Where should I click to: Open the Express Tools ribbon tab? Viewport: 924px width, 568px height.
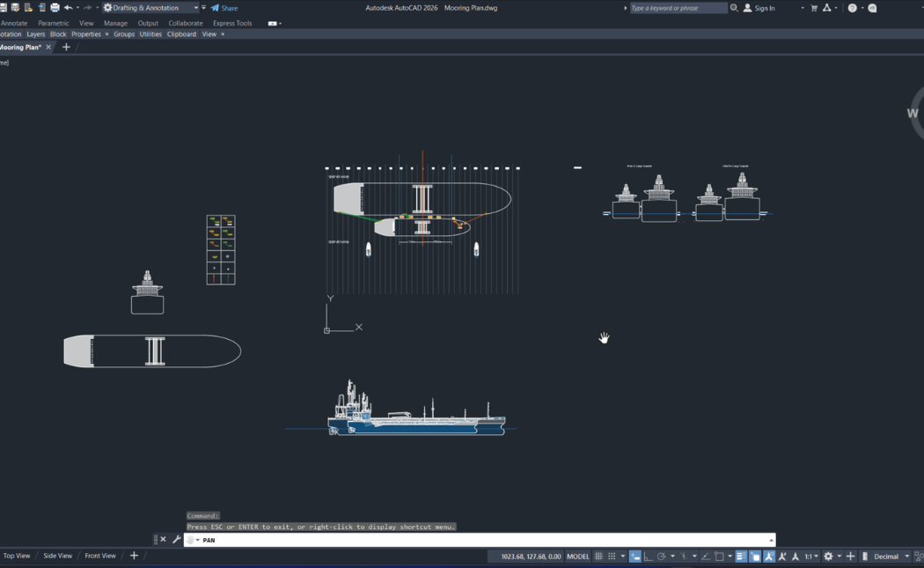[232, 23]
